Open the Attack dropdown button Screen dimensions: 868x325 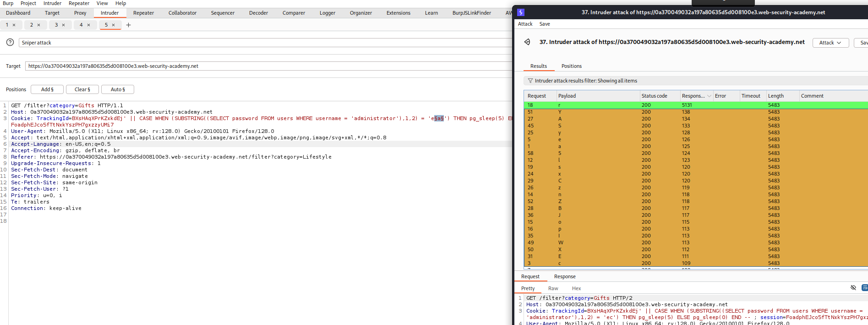[830, 43]
